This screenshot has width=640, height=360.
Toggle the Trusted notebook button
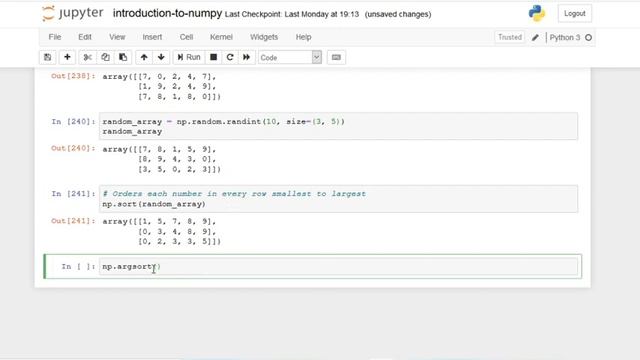point(510,37)
